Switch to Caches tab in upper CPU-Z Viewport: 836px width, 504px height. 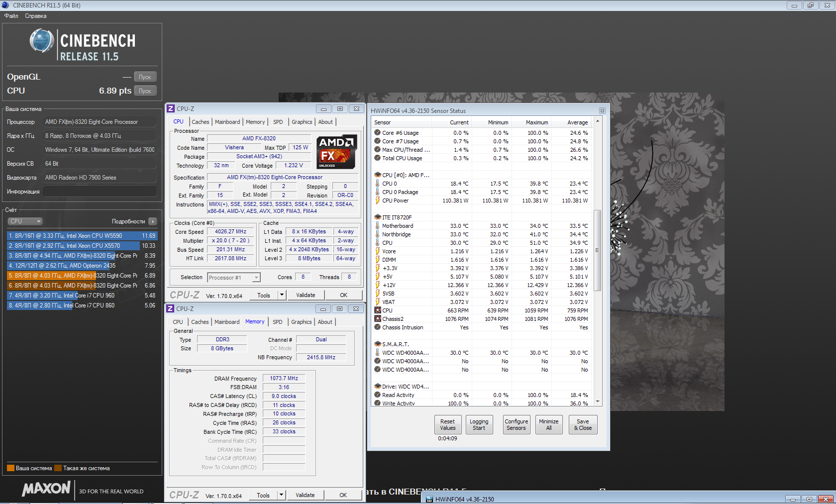201,122
